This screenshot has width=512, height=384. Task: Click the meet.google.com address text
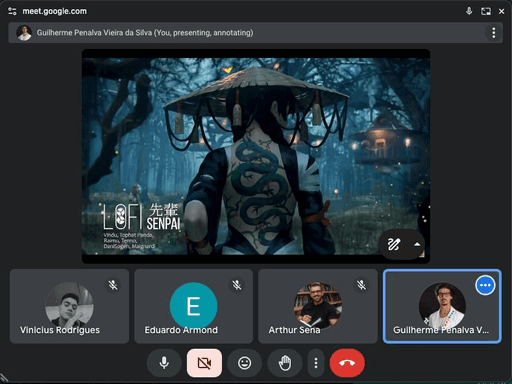54,11
